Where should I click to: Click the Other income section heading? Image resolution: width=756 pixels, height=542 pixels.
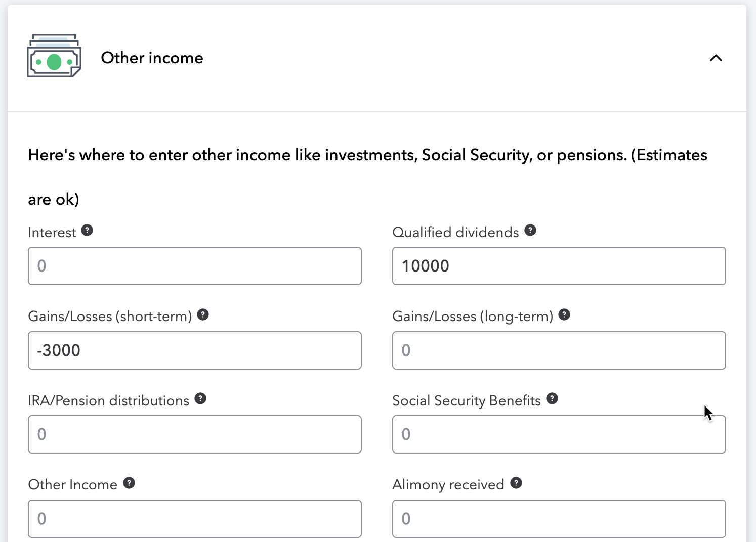[152, 58]
